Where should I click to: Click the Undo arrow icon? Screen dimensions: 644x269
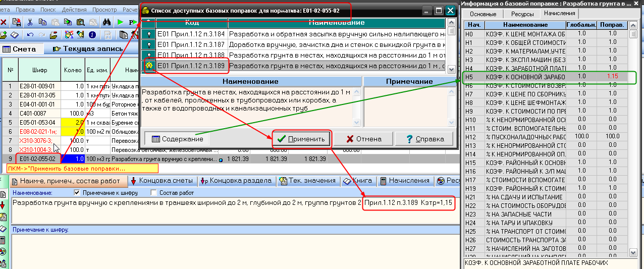30,35
